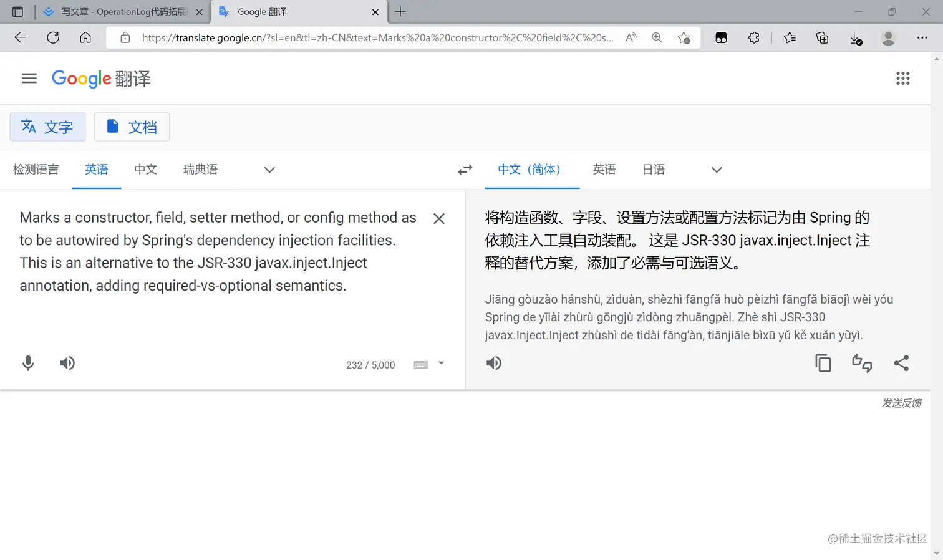943x560 pixels.
Task: Click the 发送反馈 feedback link
Action: tap(901, 403)
